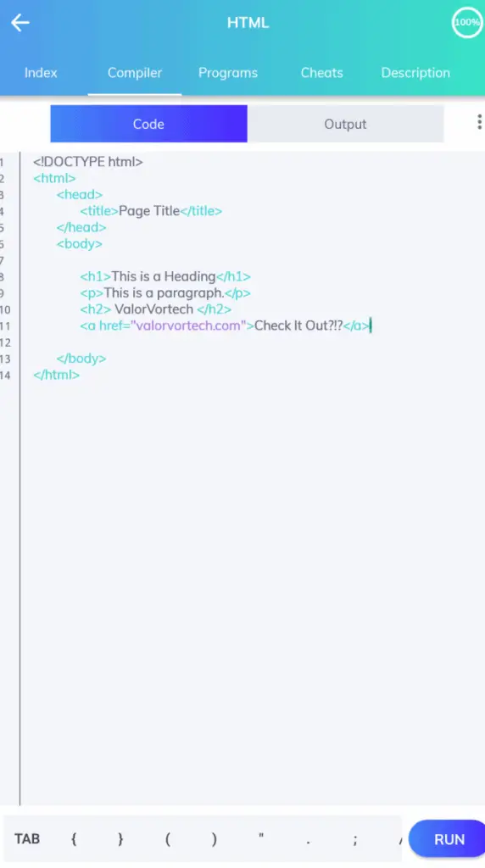Insert an opening parenthesis
Screen dimensions: 485x868
pos(167,839)
